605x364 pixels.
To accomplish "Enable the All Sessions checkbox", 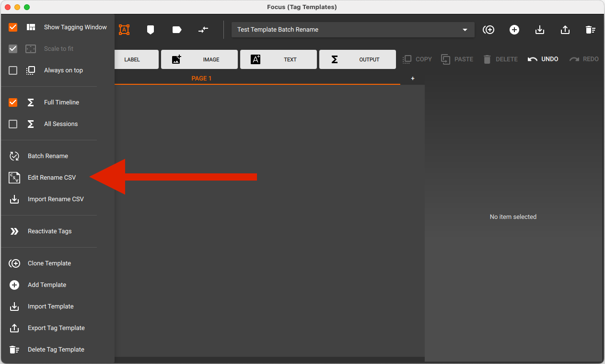I will click(x=13, y=124).
